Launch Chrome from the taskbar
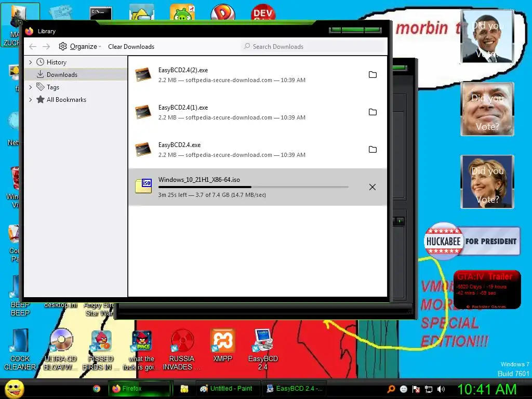The height and width of the screenshot is (399, 532). coord(97,389)
